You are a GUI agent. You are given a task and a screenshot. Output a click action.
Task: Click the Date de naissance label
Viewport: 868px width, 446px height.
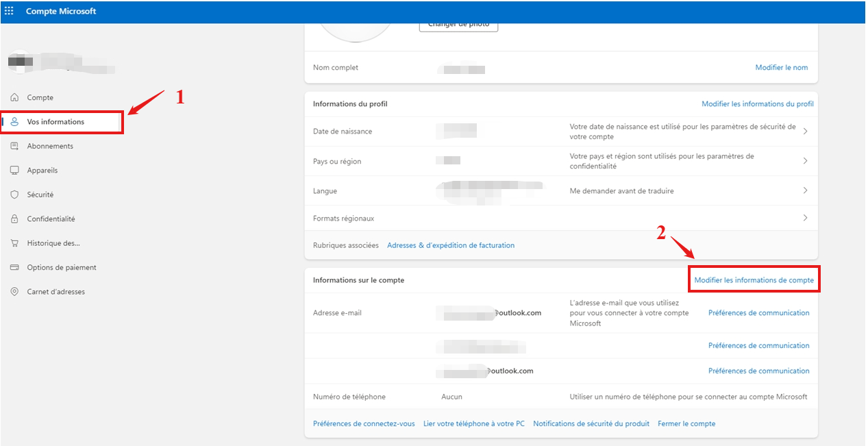[343, 131]
